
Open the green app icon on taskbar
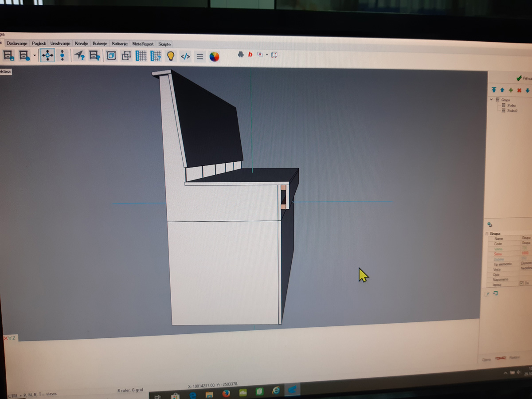click(x=260, y=391)
